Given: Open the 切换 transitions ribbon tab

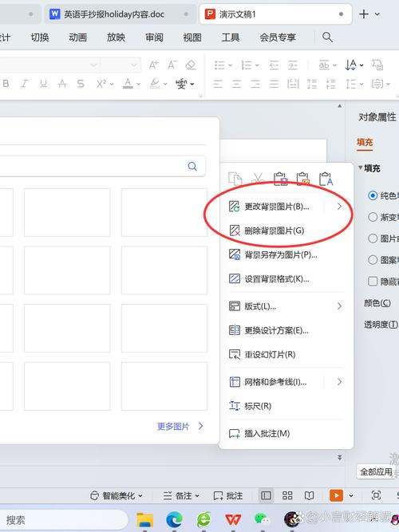Looking at the screenshot, I should tap(40, 37).
